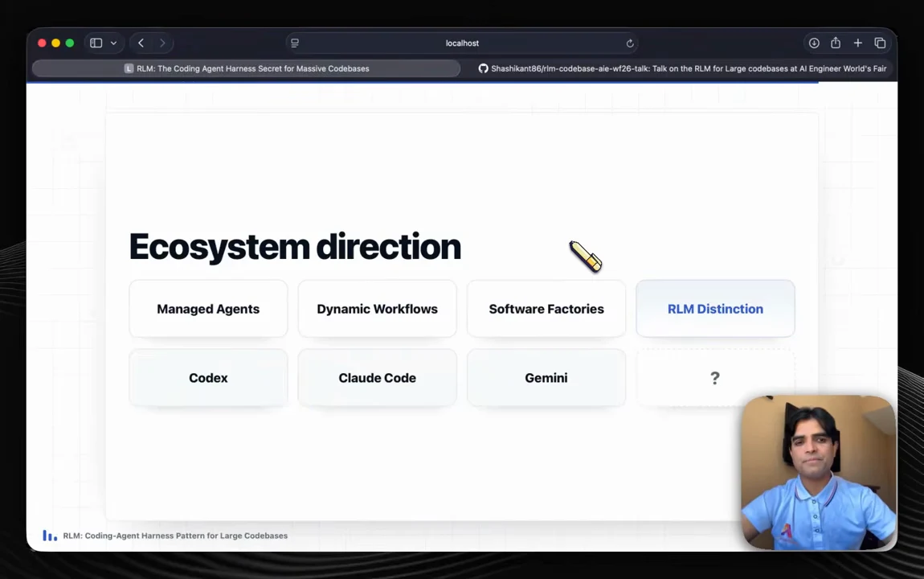
Task: Select the Dynamic Workflows card
Action: 377,309
